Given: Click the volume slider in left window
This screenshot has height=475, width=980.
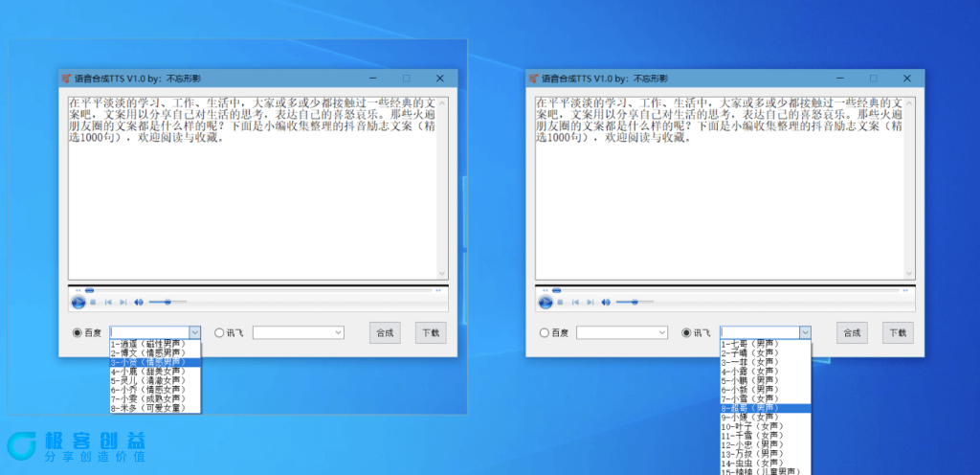Looking at the screenshot, I should [x=167, y=303].
